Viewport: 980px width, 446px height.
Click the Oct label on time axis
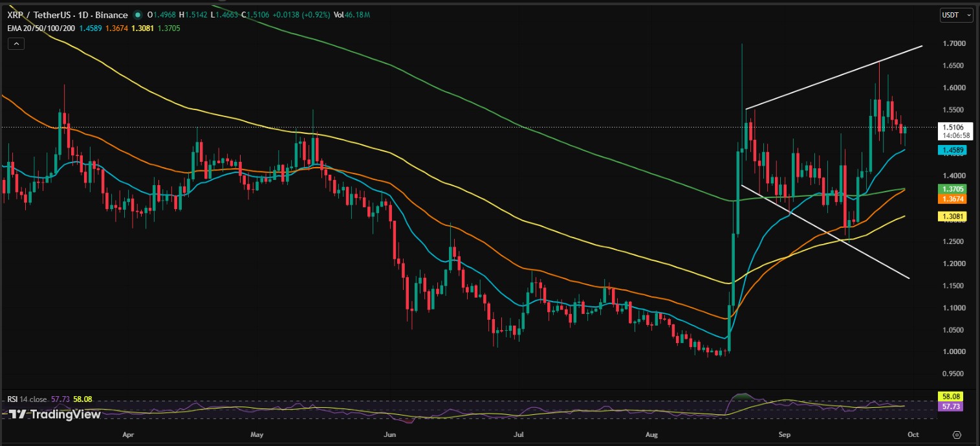[914, 434]
